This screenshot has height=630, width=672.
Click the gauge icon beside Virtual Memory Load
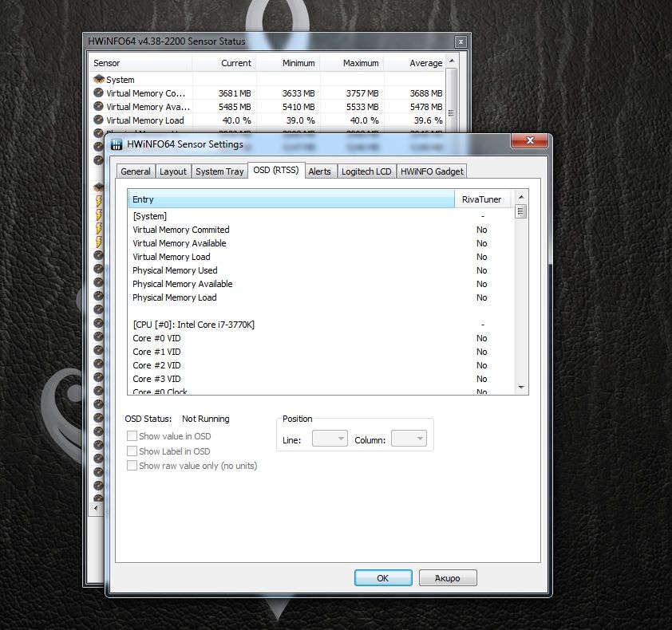click(x=99, y=120)
